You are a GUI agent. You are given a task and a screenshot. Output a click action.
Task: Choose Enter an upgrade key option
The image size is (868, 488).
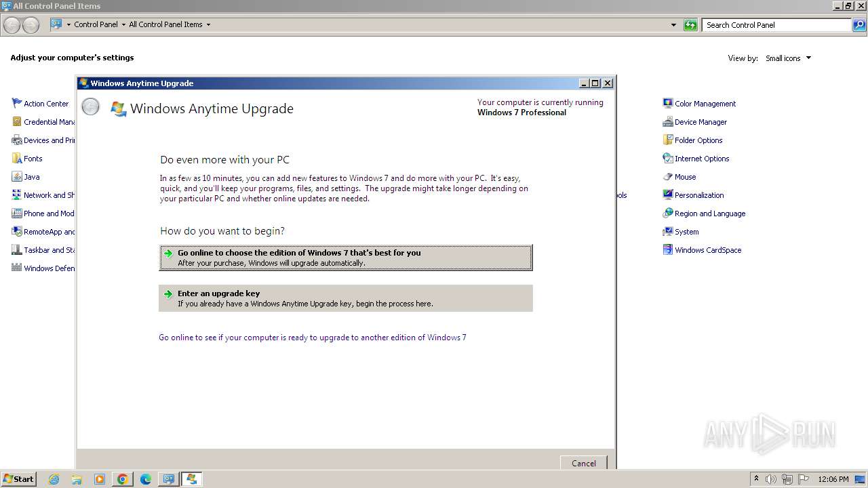[346, 298]
